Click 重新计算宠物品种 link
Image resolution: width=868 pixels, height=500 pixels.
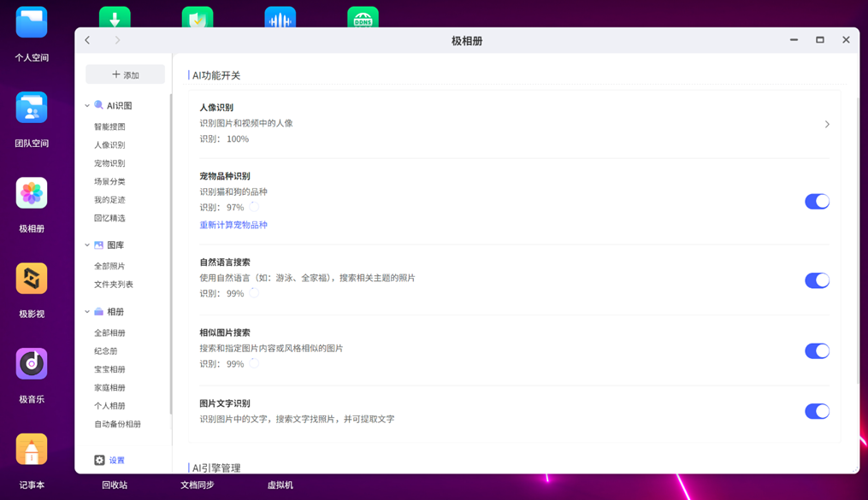[x=233, y=225]
